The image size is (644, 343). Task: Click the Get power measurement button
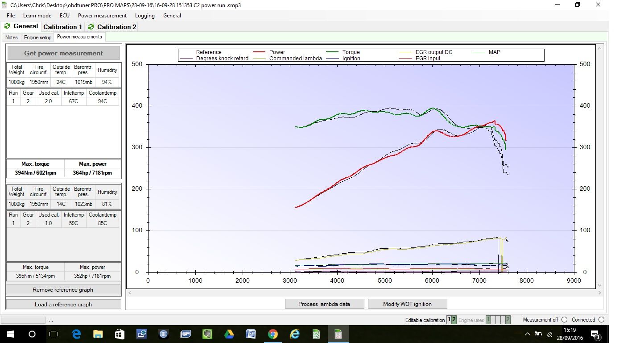pos(63,53)
